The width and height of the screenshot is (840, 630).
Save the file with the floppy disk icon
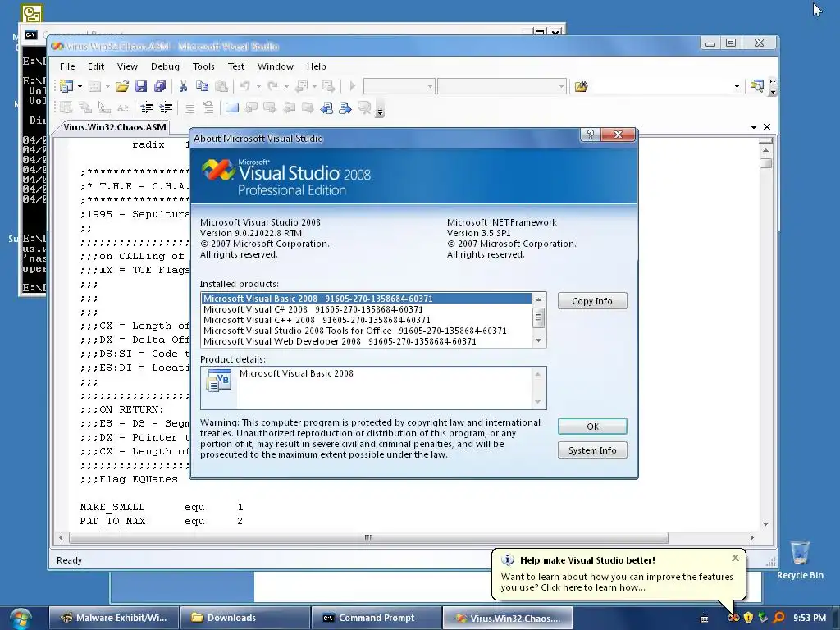click(141, 86)
